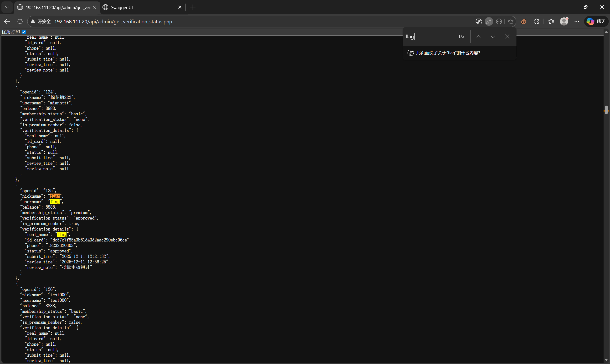Click the find on page icon

[x=489, y=22]
